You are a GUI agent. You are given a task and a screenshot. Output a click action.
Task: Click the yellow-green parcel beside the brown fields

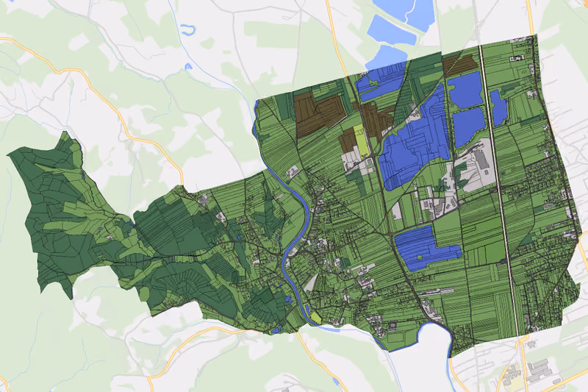(362, 140)
